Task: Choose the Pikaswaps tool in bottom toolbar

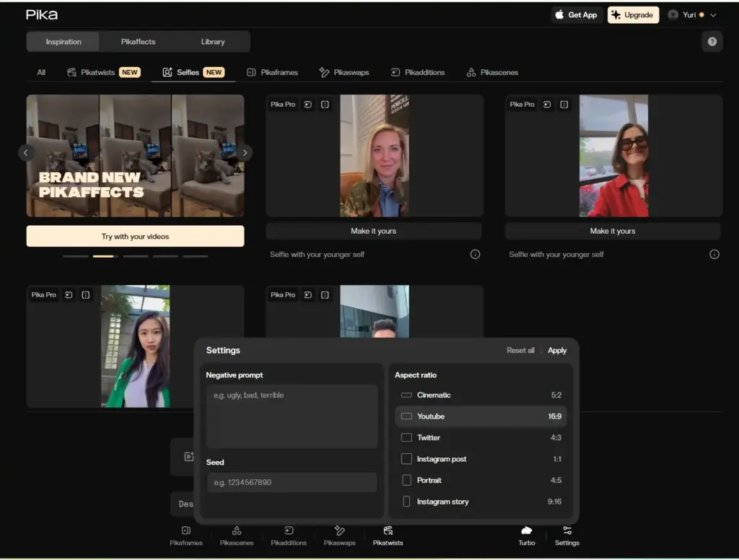Action: pyautogui.click(x=339, y=530)
